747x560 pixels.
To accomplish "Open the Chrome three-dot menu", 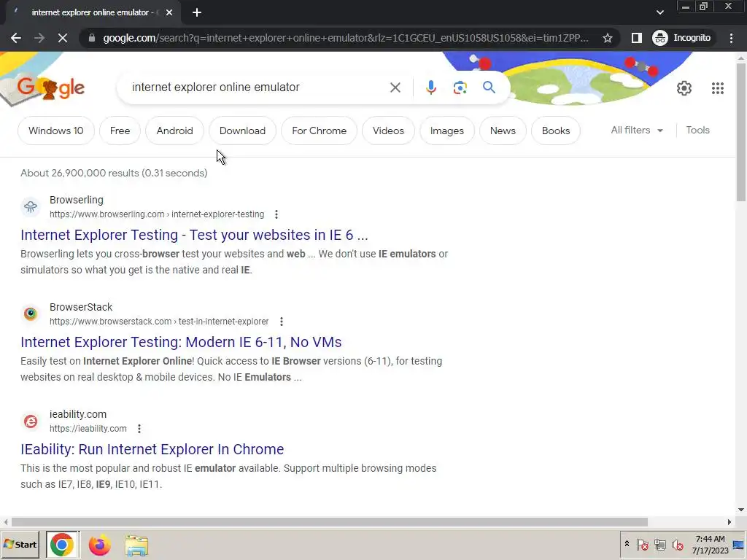I will pyautogui.click(x=731, y=38).
